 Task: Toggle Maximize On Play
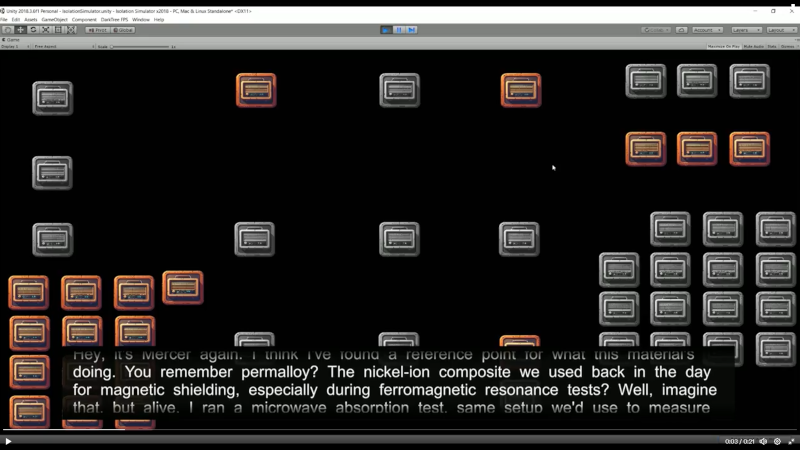point(723,46)
